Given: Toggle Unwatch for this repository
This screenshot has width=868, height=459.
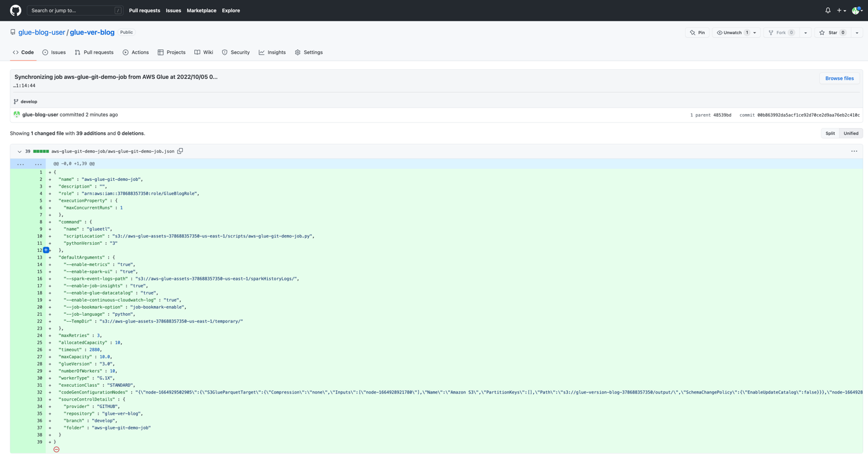Looking at the screenshot, I should pos(732,33).
